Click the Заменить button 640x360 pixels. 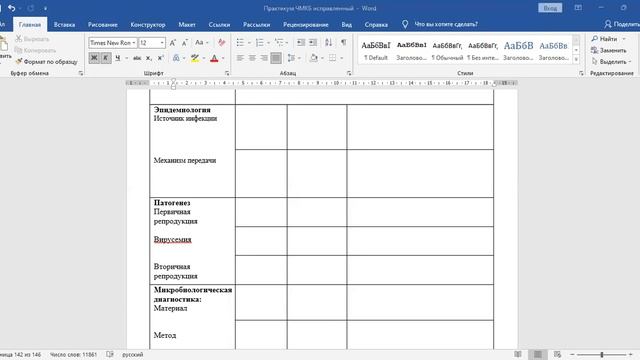click(x=609, y=50)
